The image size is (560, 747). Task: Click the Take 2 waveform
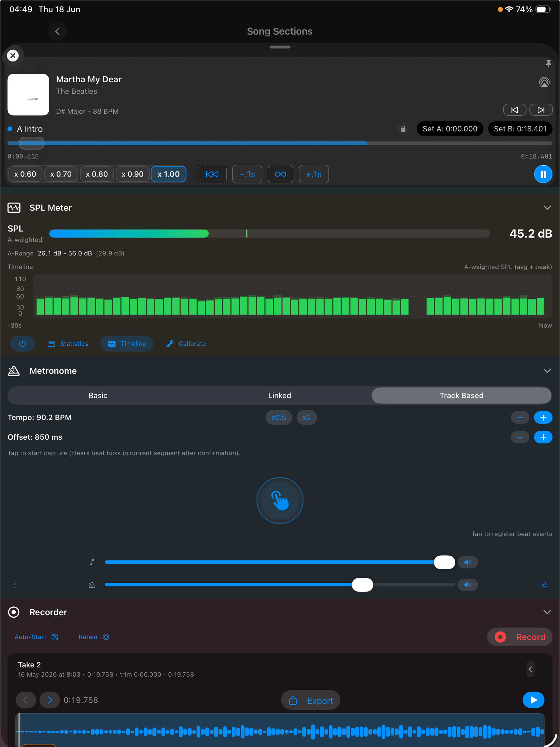coord(280,730)
